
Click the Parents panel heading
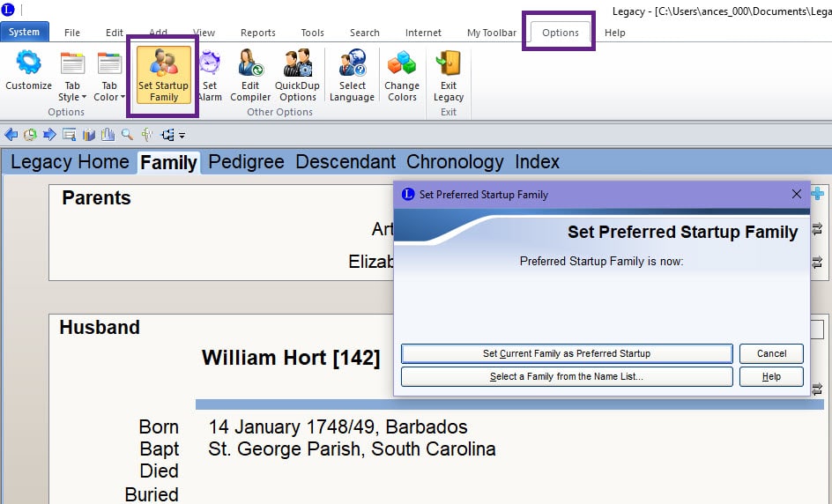point(96,198)
